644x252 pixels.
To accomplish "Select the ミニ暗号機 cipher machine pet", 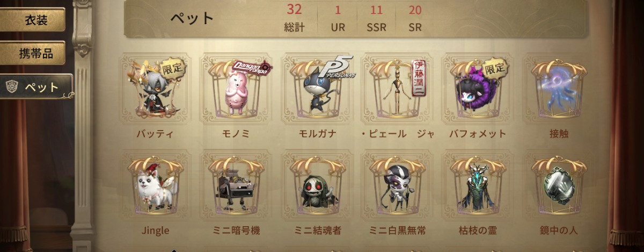I will pyautogui.click(x=236, y=186).
